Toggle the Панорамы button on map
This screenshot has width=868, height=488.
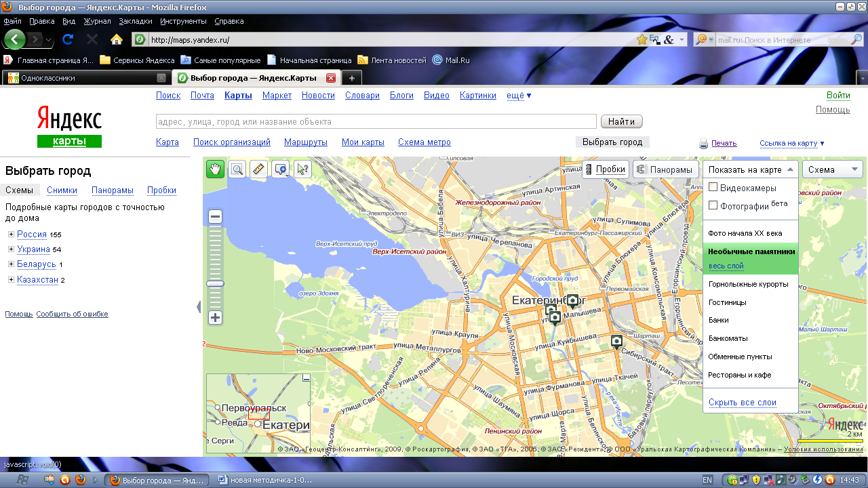665,169
